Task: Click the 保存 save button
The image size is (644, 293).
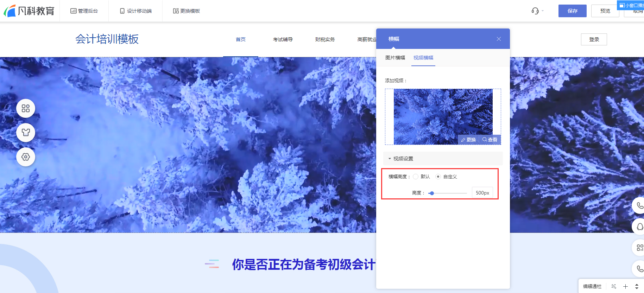Action: pyautogui.click(x=573, y=11)
